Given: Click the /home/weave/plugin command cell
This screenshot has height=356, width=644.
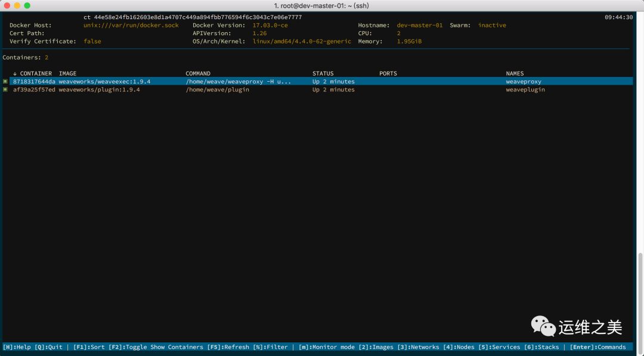Looking at the screenshot, I should (217, 89).
